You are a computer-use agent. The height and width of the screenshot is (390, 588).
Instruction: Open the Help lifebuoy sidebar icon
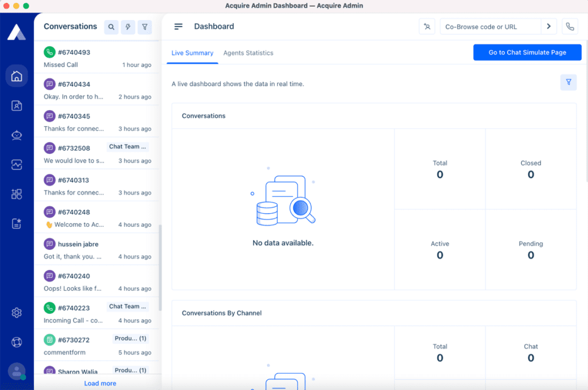pyautogui.click(x=17, y=342)
